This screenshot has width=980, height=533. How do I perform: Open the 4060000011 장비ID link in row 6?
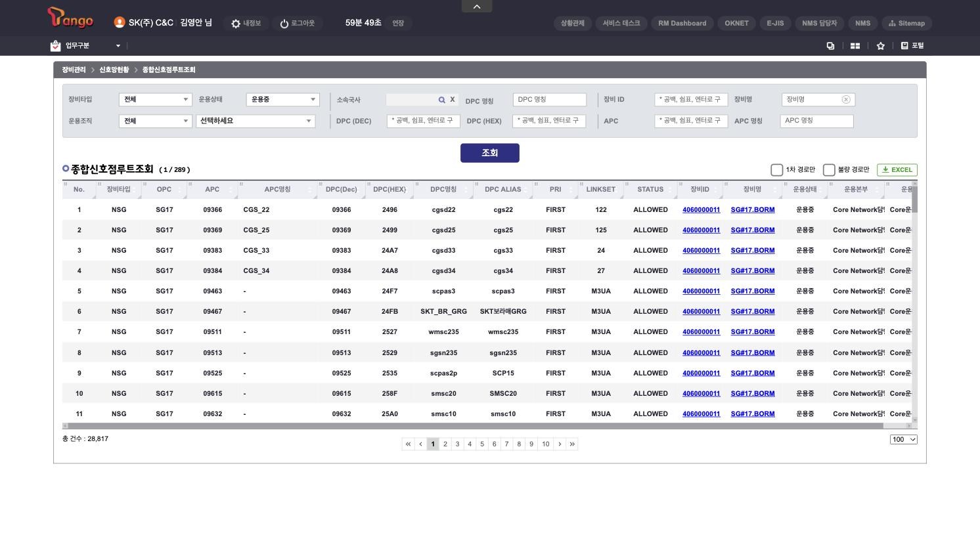click(702, 312)
